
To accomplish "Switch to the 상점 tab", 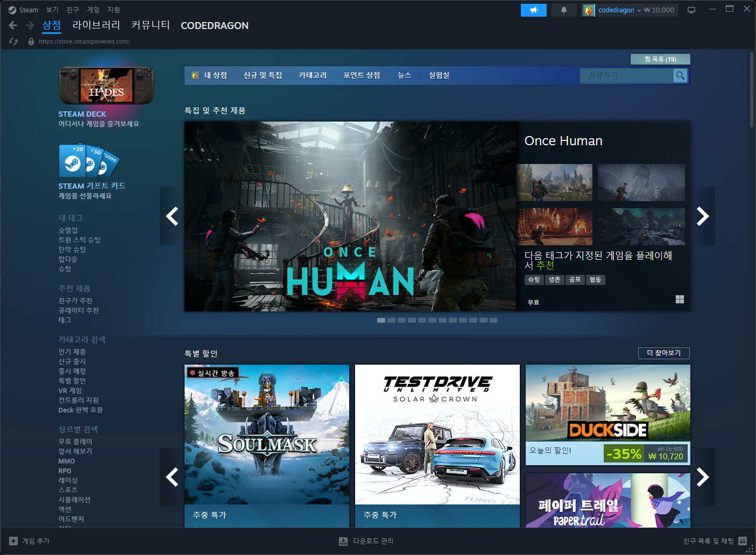I will pyautogui.click(x=52, y=25).
